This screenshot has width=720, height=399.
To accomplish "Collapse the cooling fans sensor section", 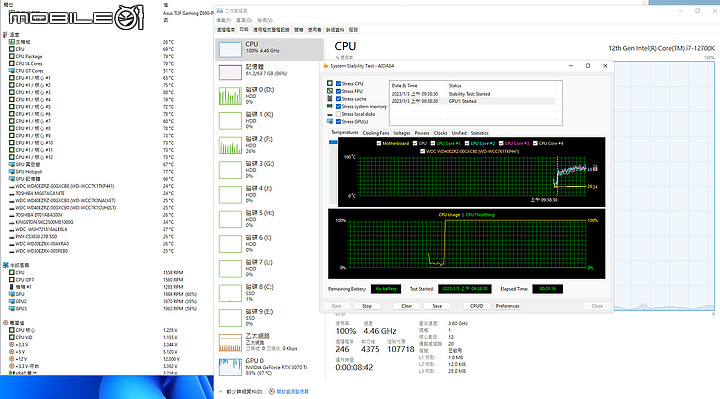I will [x=5, y=265].
